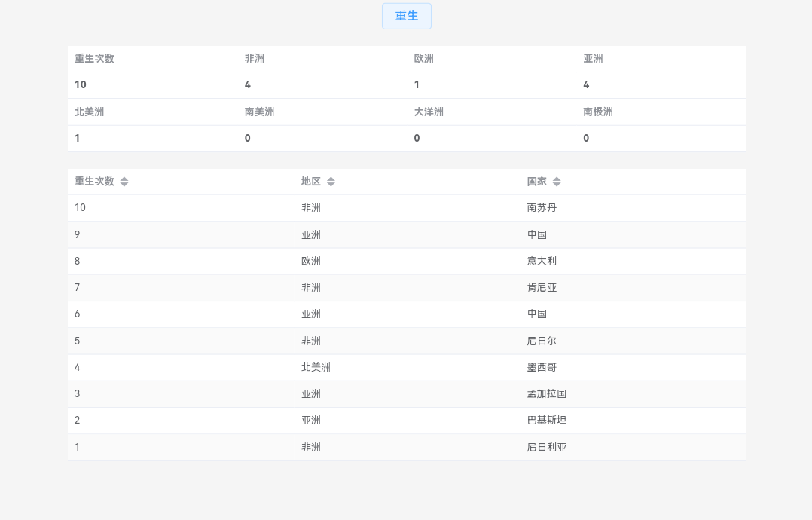
Task: Select the 肯尼亚 cell in table
Action: (542, 287)
